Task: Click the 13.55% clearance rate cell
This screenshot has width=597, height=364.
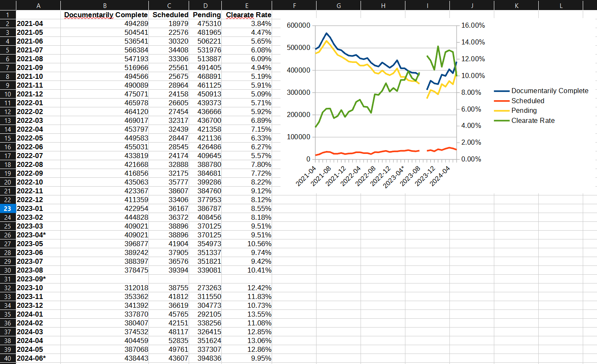Action: click(x=247, y=314)
